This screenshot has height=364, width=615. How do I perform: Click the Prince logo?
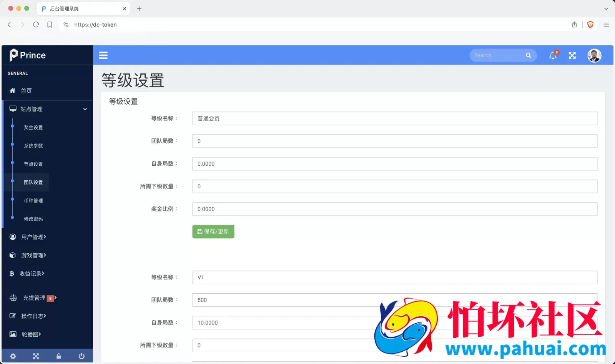click(x=28, y=55)
